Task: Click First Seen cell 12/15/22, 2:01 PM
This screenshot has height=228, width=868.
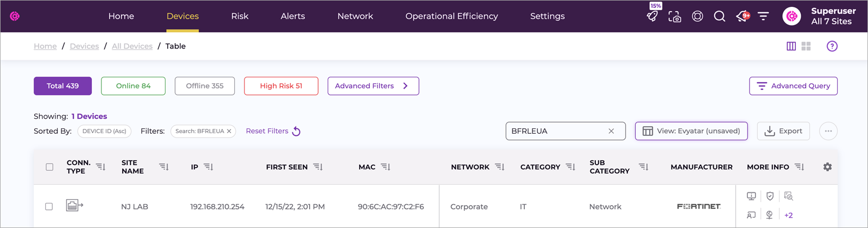Action: [x=295, y=207]
